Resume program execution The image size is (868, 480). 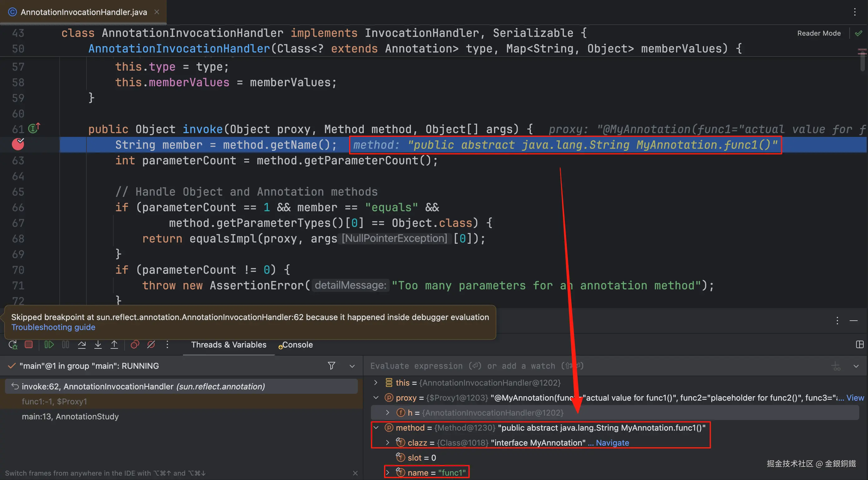pyautogui.click(x=49, y=344)
